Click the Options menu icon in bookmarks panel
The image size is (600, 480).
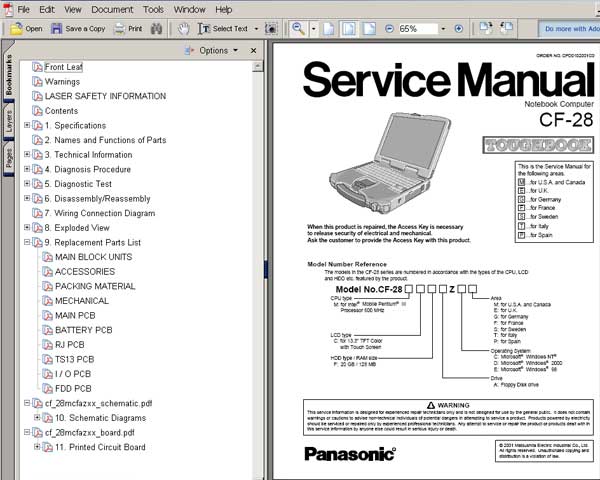189,51
